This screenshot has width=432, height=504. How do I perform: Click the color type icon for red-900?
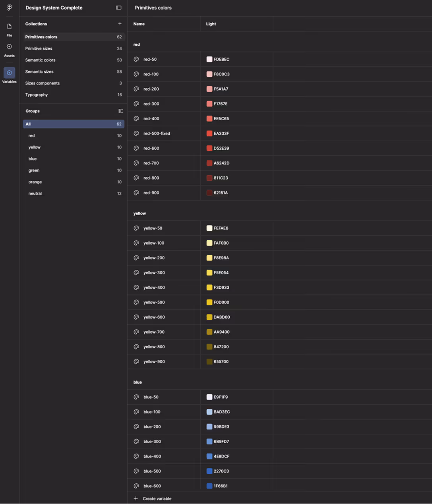tap(136, 193)
